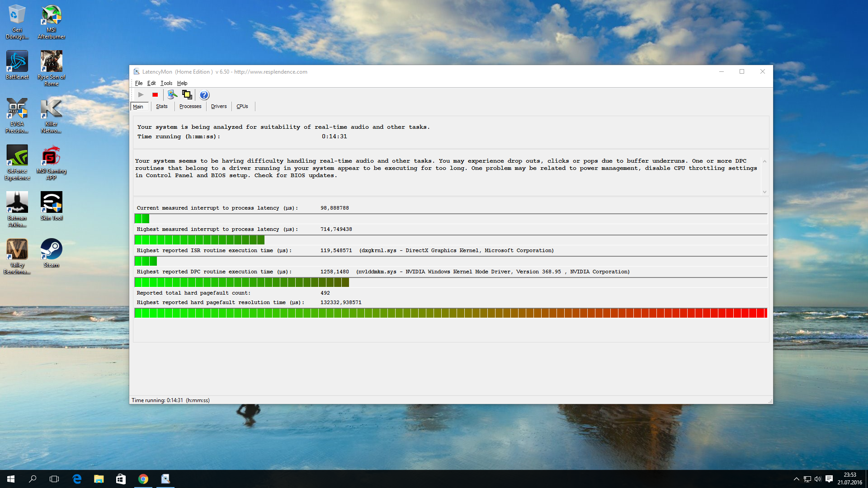Image resolution: width=868 pixels, height=488 pixels.
Task: Switch to the Drivers tab
Action: point(219,107)
